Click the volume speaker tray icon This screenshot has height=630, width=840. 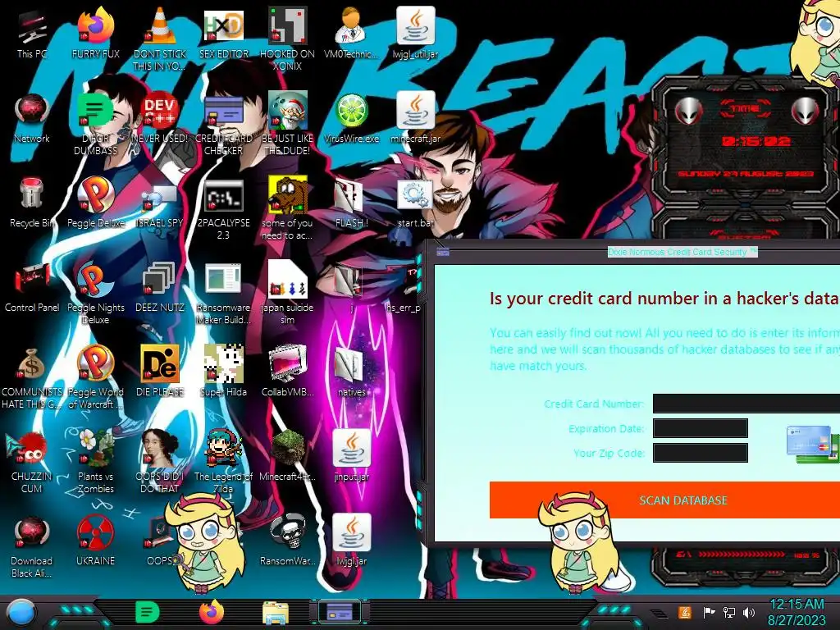(749, 612)
